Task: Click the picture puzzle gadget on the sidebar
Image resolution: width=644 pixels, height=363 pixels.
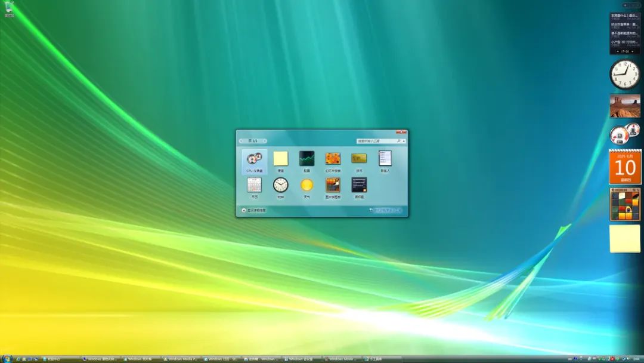Action: pyautogui.click(x=625, y=204)
